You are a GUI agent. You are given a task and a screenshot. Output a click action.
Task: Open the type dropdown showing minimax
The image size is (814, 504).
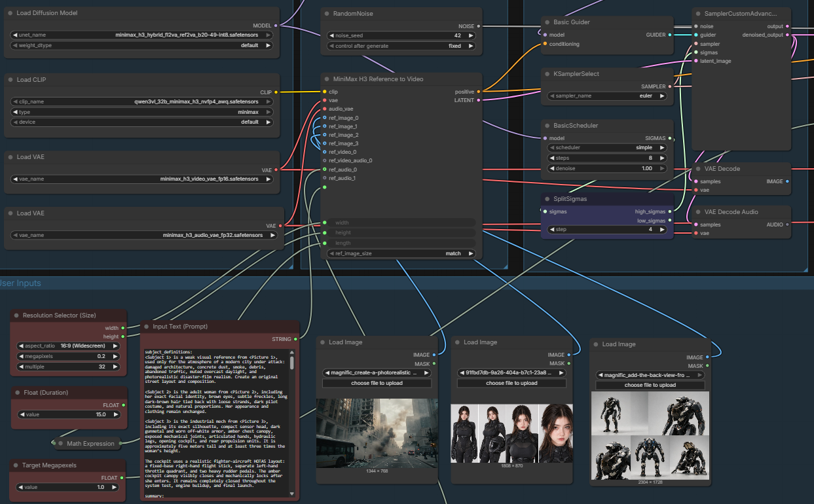tap(142, 112)
